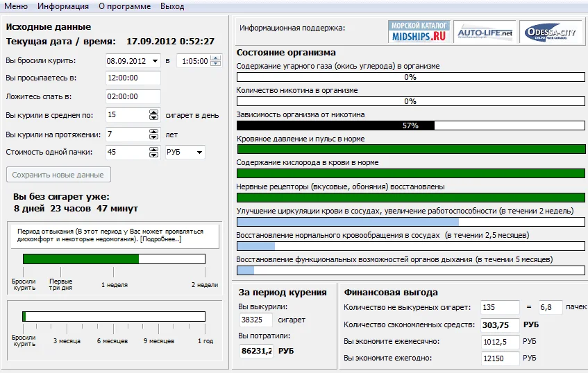Screen dimensions: 588x373
Task: Adjust the years smoked spinner
Action: tap(153, 134)
